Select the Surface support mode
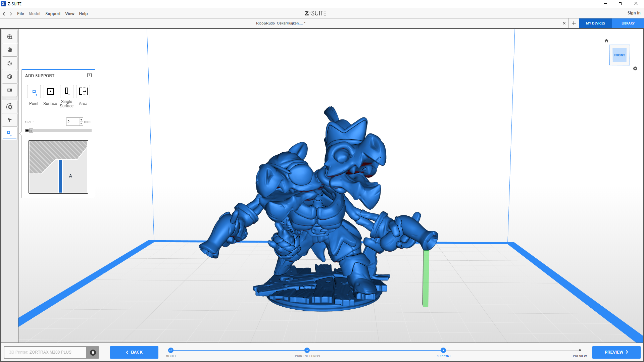 50,92
